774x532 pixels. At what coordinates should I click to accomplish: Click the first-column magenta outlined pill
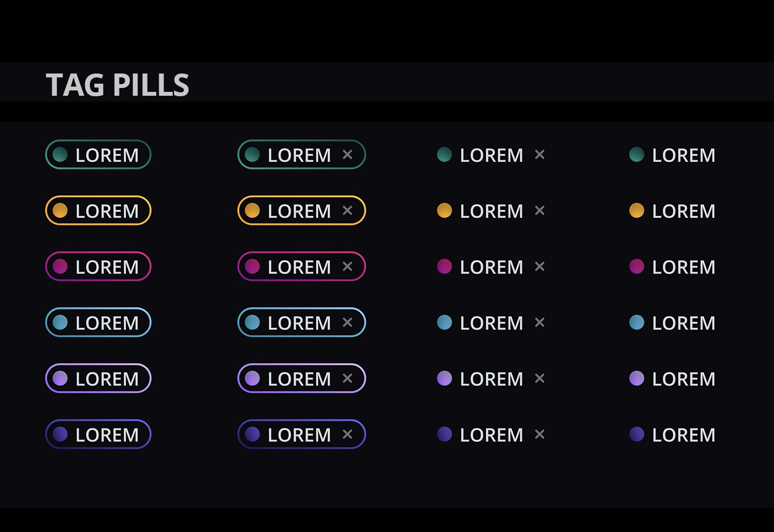[98, 266]
